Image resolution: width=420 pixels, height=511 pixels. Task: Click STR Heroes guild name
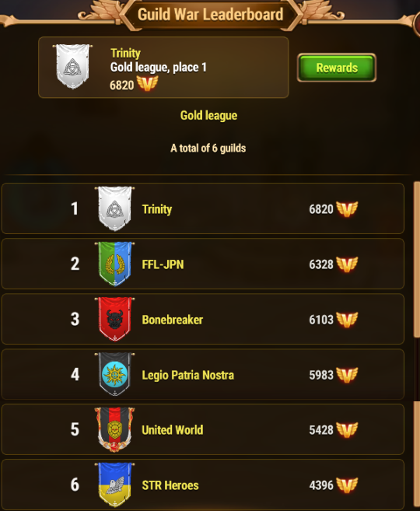pyautogui.click(x=170, y=485)
